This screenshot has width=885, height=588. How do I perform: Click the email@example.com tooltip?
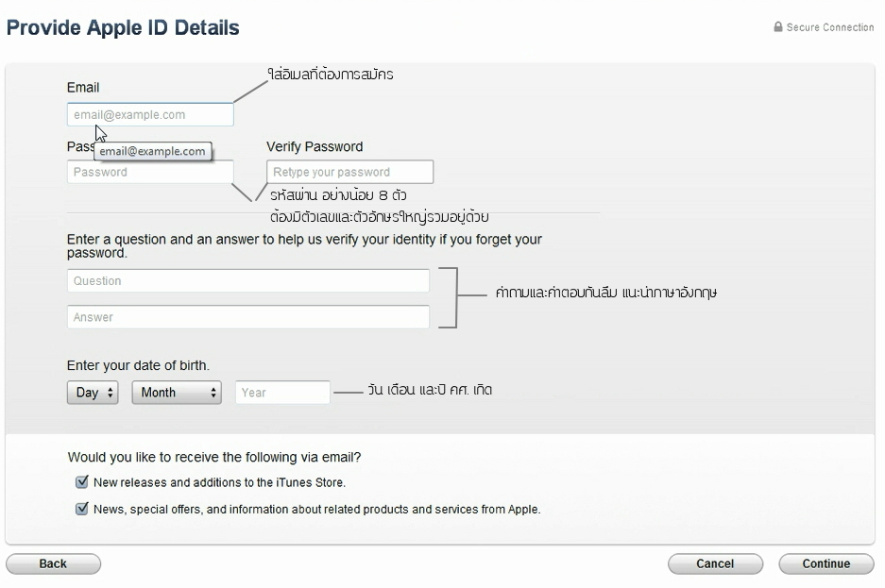(152, 151)
